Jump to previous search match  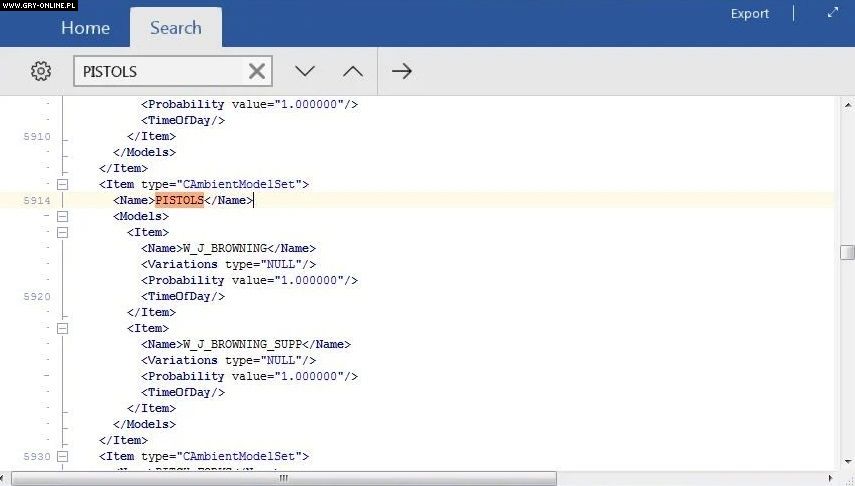[353, 71]
